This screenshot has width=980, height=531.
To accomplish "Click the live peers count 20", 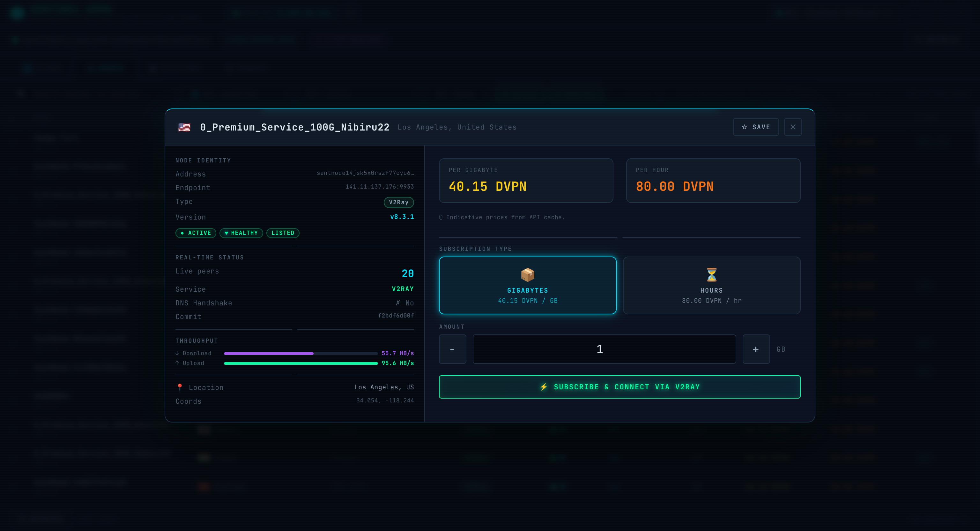I will [x=407, y=273].
